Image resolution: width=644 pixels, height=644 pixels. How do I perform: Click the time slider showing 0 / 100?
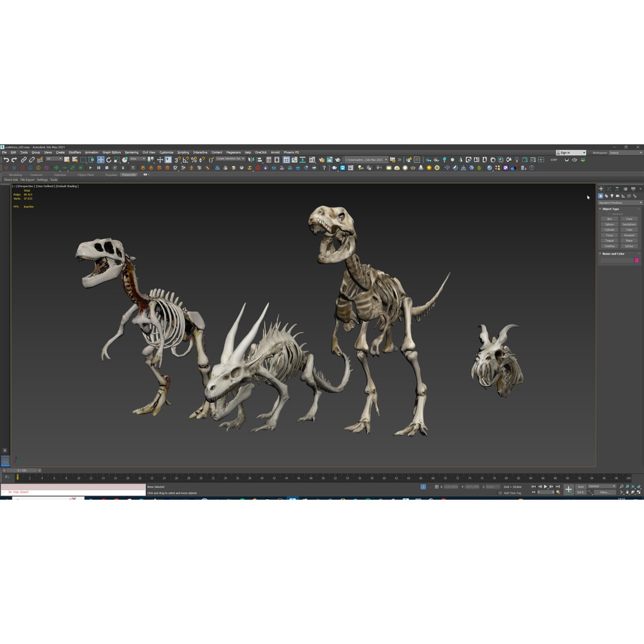coord(22,470)
